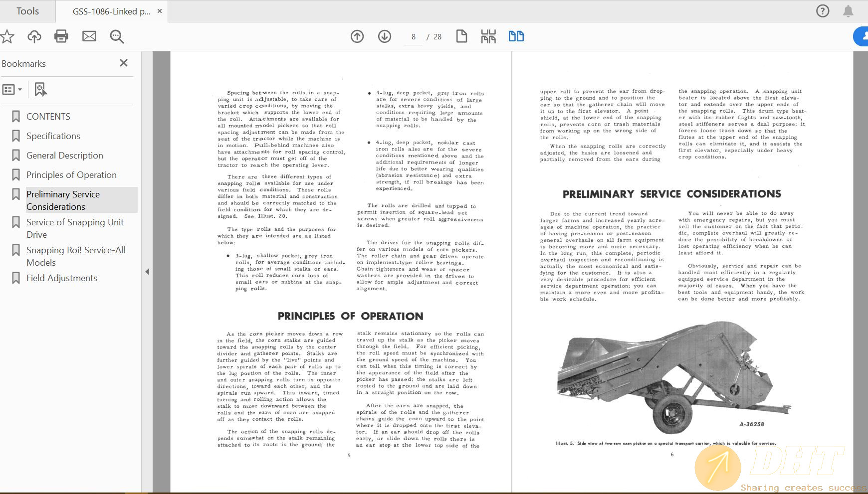Open the Field Adjustments bookmark
868x494 pixels.
62,278
